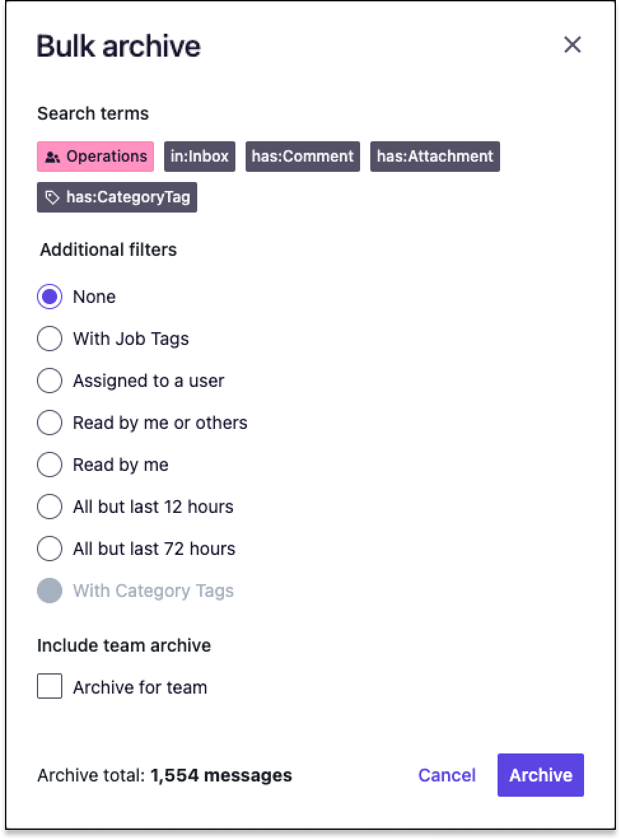Image resolution: width=621 pixels, height=840 pixels.
Task: Enable the Archive for team checkbox
Action: (50, 687)
